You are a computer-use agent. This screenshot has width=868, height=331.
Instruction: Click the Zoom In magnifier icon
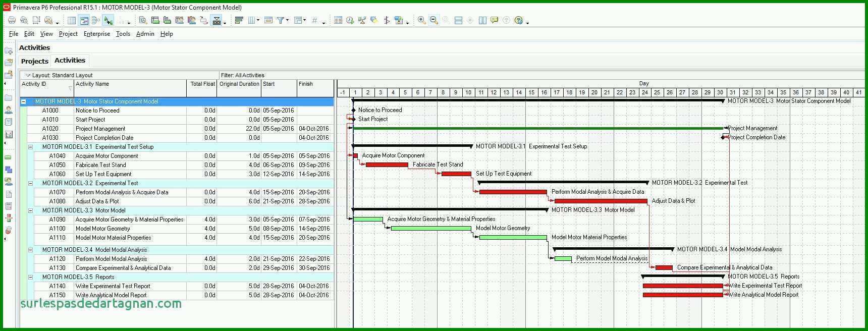[421, 20]
